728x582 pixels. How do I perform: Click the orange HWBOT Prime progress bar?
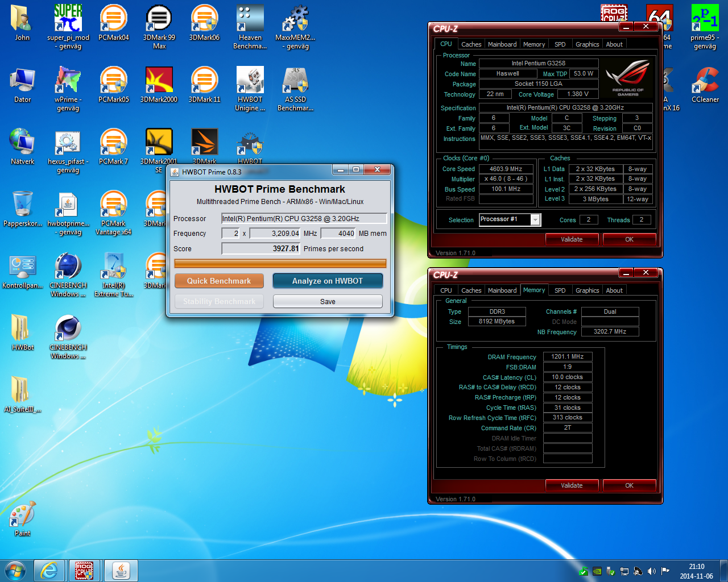tap(280, 263)
